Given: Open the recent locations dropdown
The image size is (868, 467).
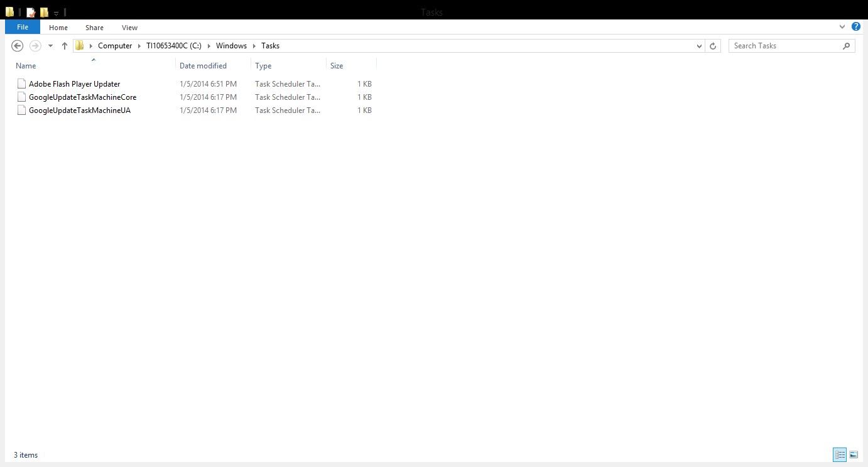Looking at the screenshot, I should [x=50, y=46].
